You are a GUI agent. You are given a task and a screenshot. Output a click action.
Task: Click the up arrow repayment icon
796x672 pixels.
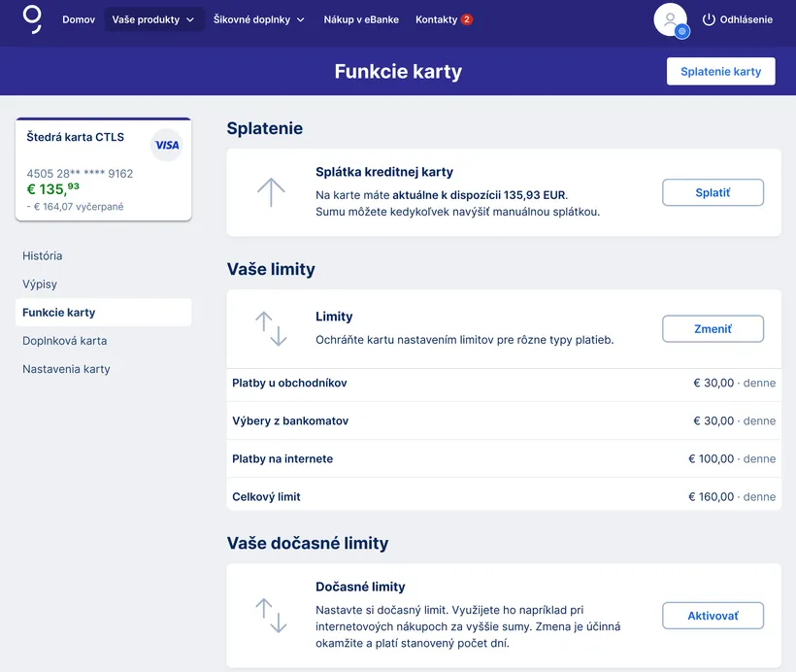pyautogui.click(x=271, y=192)
